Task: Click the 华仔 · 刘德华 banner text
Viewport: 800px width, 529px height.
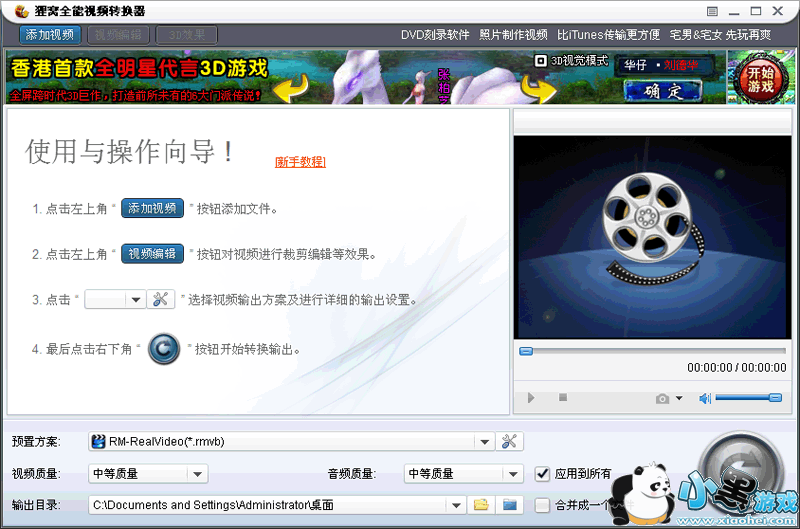Action: pyautogui.click(x=661, y=65)
